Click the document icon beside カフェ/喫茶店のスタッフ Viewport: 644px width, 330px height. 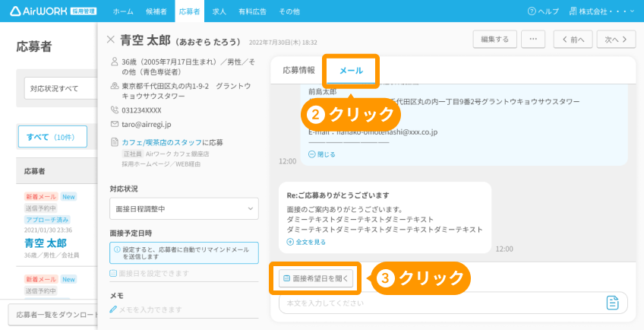(115, 142)
